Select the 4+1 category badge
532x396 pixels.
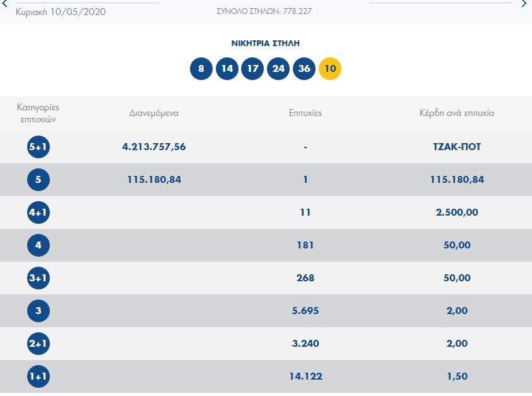38,213
